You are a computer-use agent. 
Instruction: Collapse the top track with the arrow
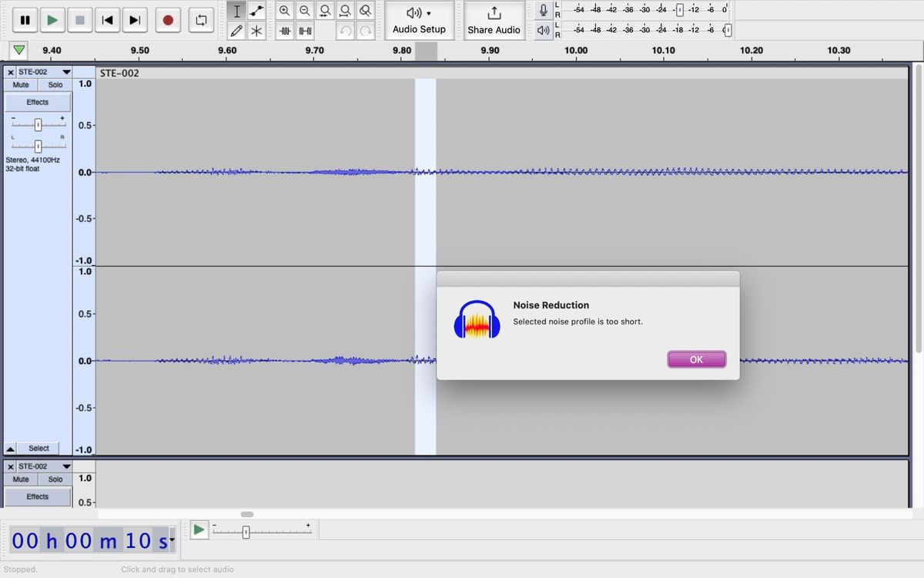pos(9,448)
